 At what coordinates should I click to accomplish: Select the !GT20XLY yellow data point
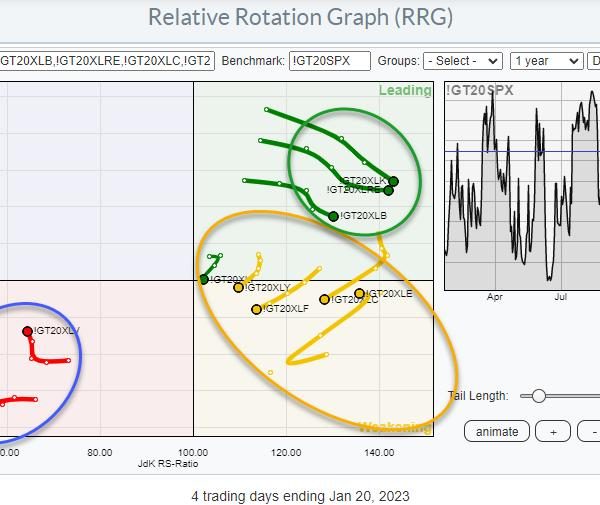238,287
